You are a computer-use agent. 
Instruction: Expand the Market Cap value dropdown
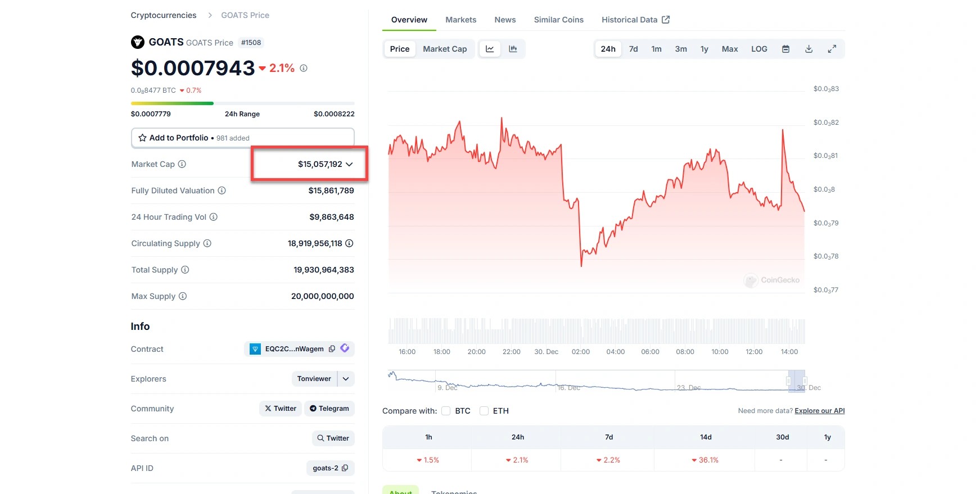349,164
